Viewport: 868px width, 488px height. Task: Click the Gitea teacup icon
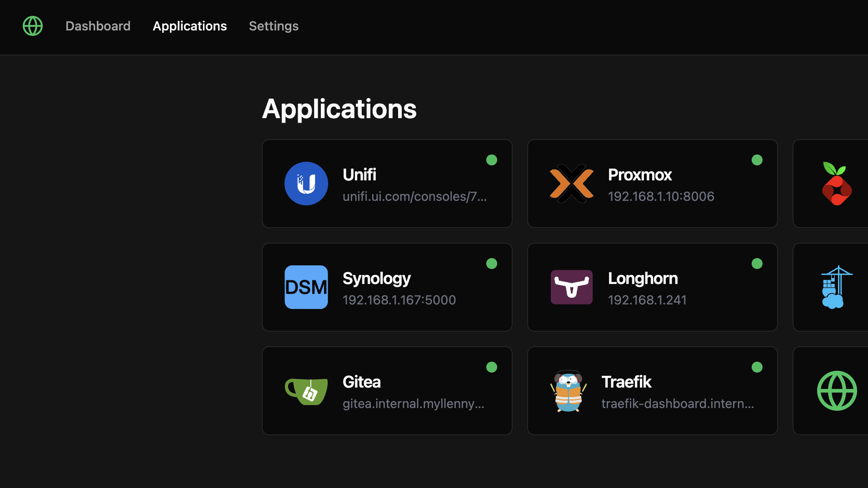306,391
